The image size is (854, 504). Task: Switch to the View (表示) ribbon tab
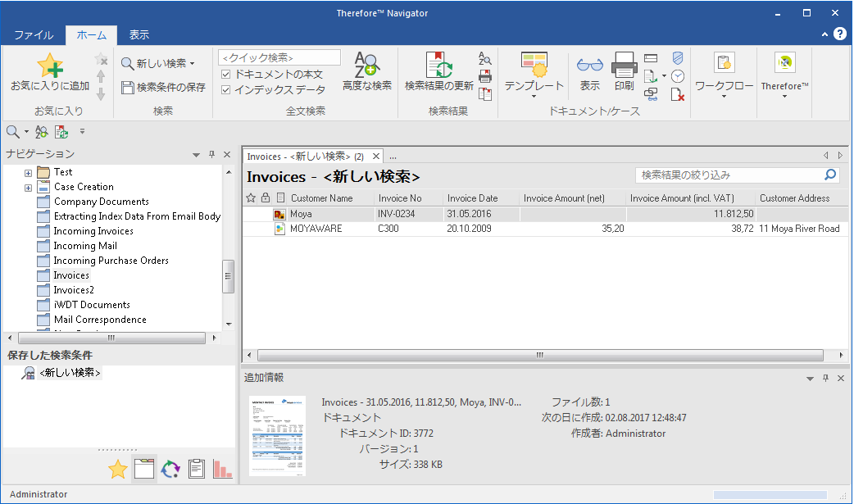(139, 35)
